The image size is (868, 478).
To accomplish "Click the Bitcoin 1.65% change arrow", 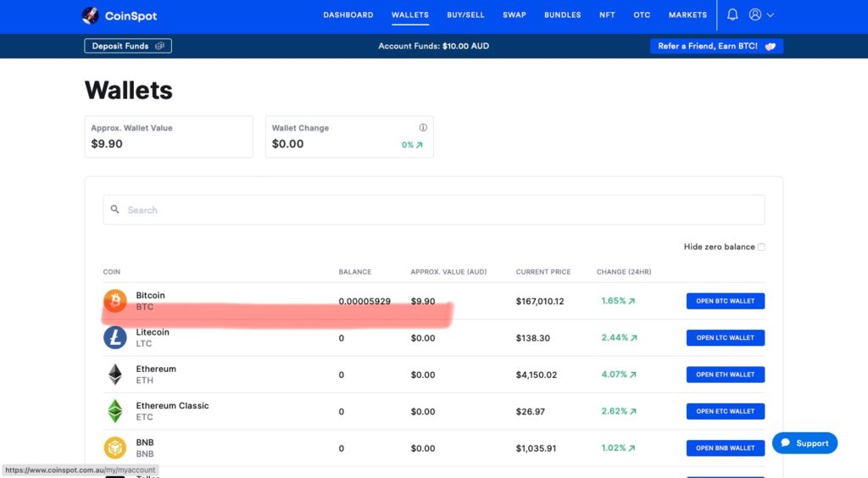I will (x=632, y=301).
